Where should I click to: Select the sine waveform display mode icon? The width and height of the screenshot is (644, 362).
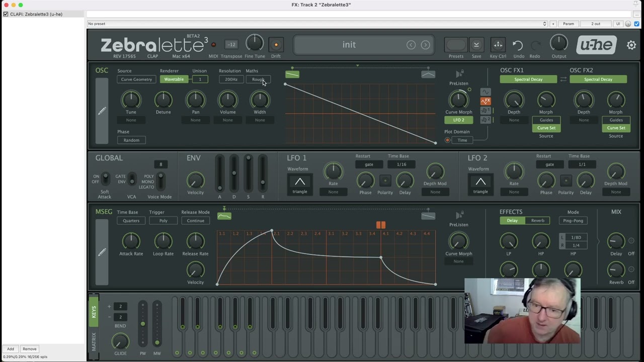[486, 92]
